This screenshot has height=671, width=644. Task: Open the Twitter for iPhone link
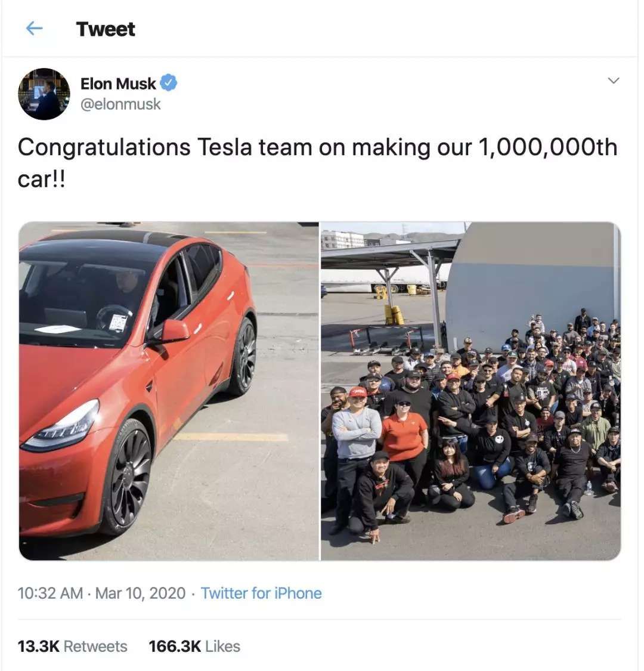pyautogui.click(x=261, y=593)
